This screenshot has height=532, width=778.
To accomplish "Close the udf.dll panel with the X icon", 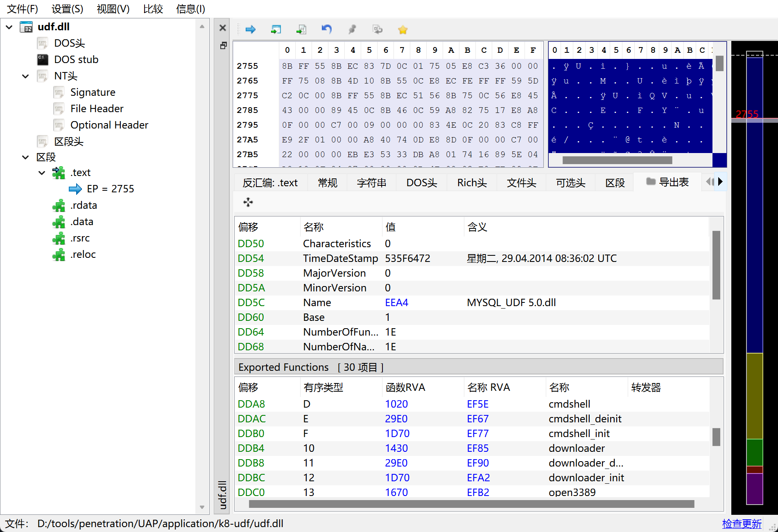I will coord(223,28).
